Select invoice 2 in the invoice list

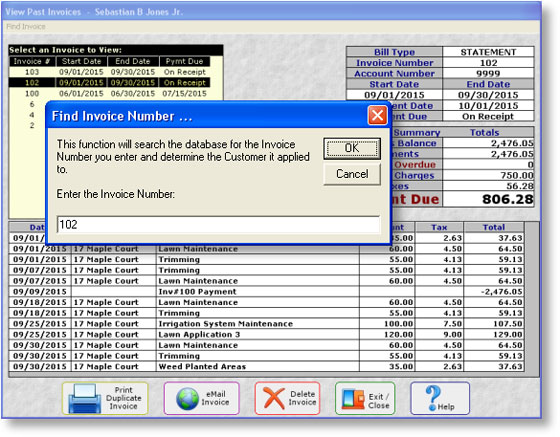click(x=32, y=125)
